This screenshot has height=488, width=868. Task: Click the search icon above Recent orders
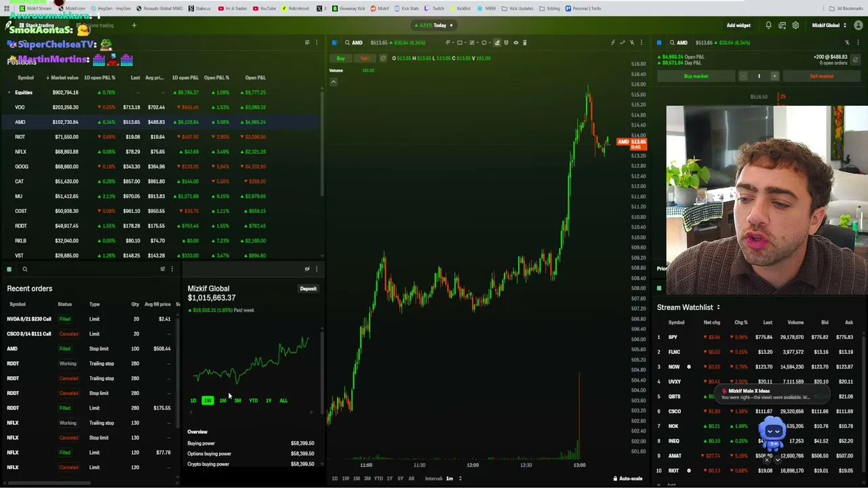click(25, 269)
